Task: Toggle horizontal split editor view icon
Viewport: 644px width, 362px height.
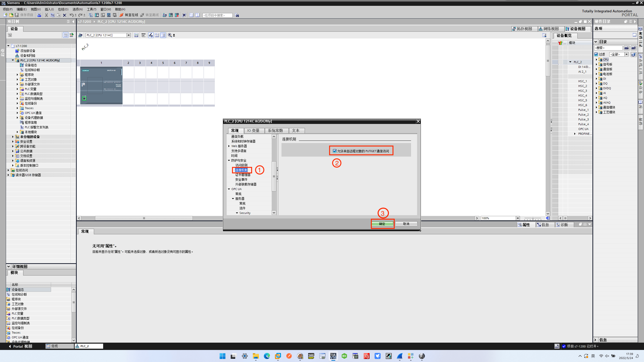Action: click(191, 15)
